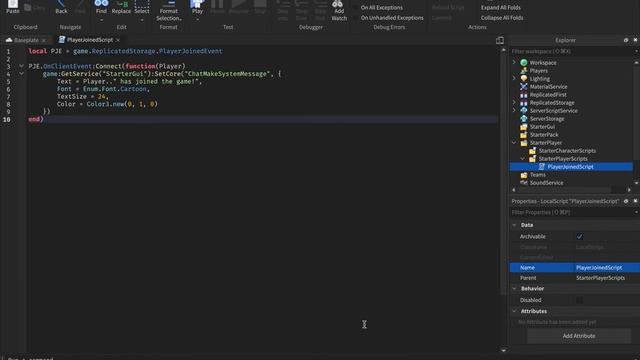Fold the code block at line 4
Image resolution: width=640 pixels, height=360 pixels.
pos(21,73)
